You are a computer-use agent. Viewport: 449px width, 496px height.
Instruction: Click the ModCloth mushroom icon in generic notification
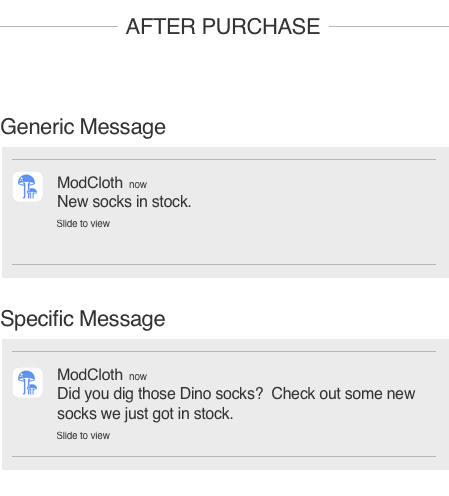27,187
